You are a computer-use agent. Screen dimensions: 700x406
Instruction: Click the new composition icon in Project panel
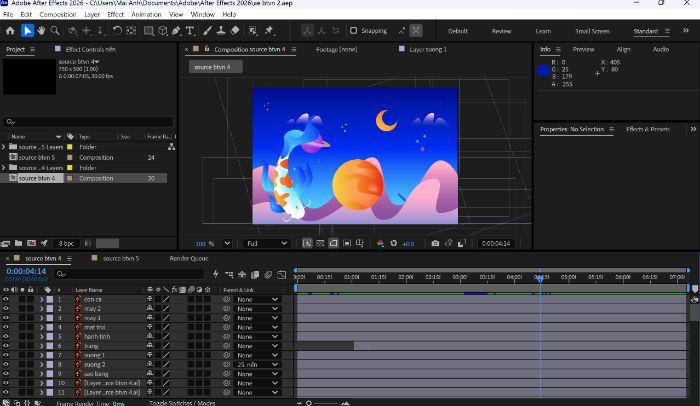point(31,243)
